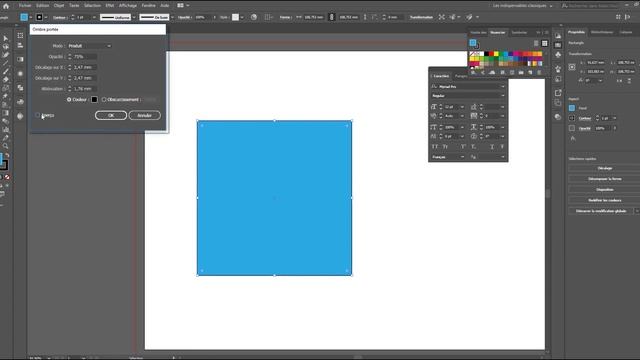This screenshot has width=640, height=360.
Task: Click the blue square on the artboard
Action: [x=274, y=198]
